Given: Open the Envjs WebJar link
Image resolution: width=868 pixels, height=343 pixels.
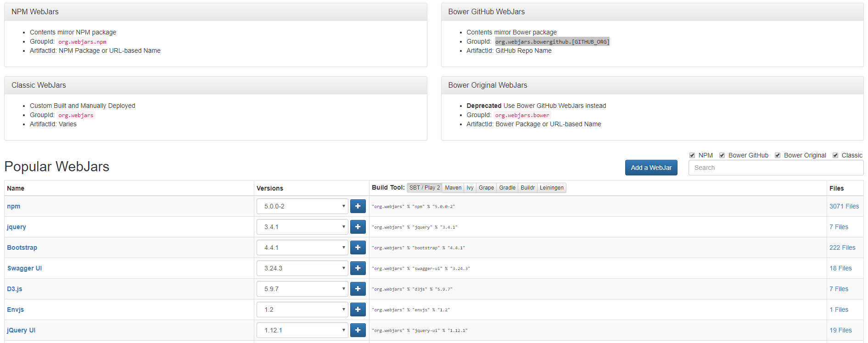Looking at the screenshot, I should [16, 309].
